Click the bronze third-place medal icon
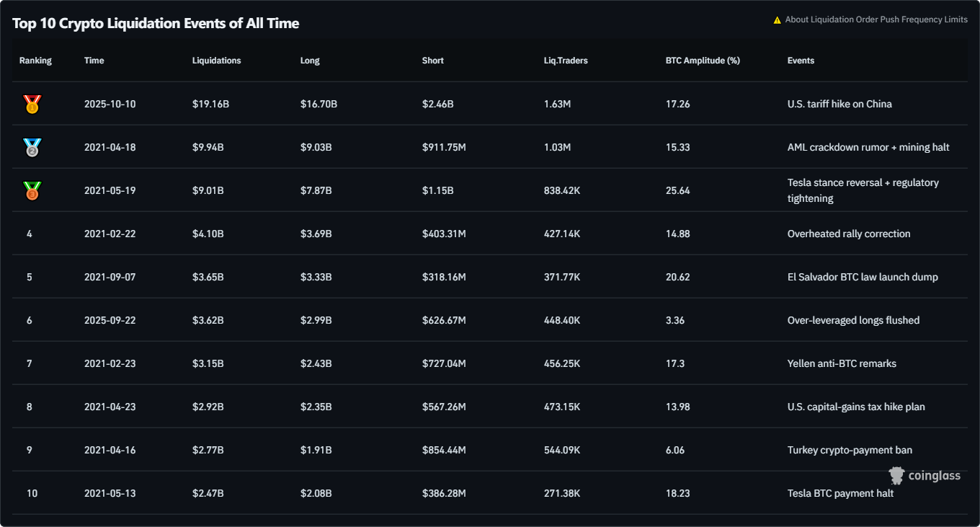 pos(32,191)
